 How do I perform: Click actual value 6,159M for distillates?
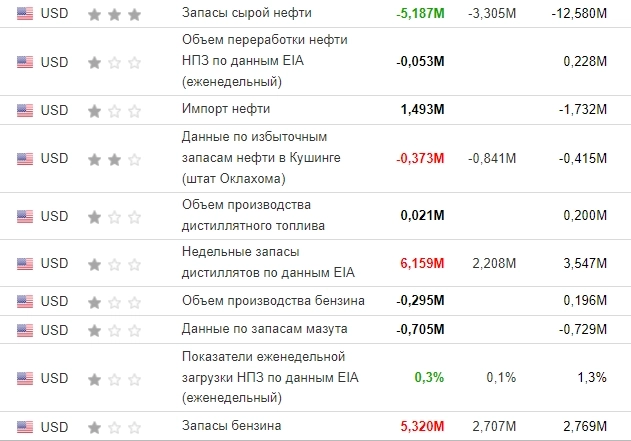[421, 264]
